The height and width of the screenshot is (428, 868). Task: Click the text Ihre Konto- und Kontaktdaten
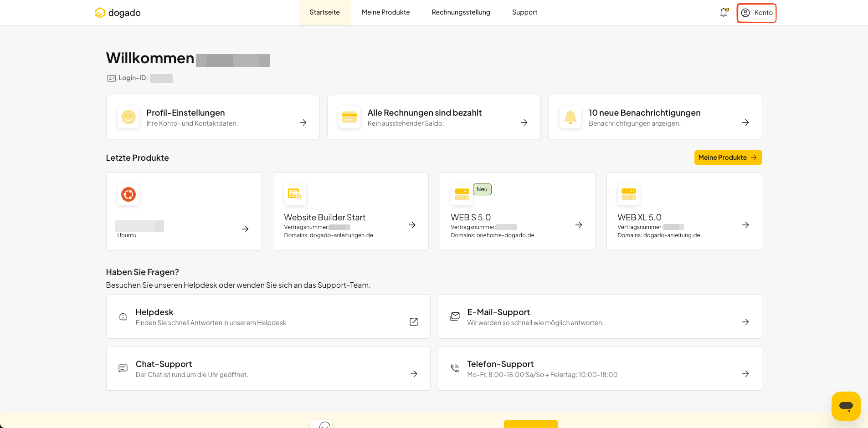[x=192, y=123]
